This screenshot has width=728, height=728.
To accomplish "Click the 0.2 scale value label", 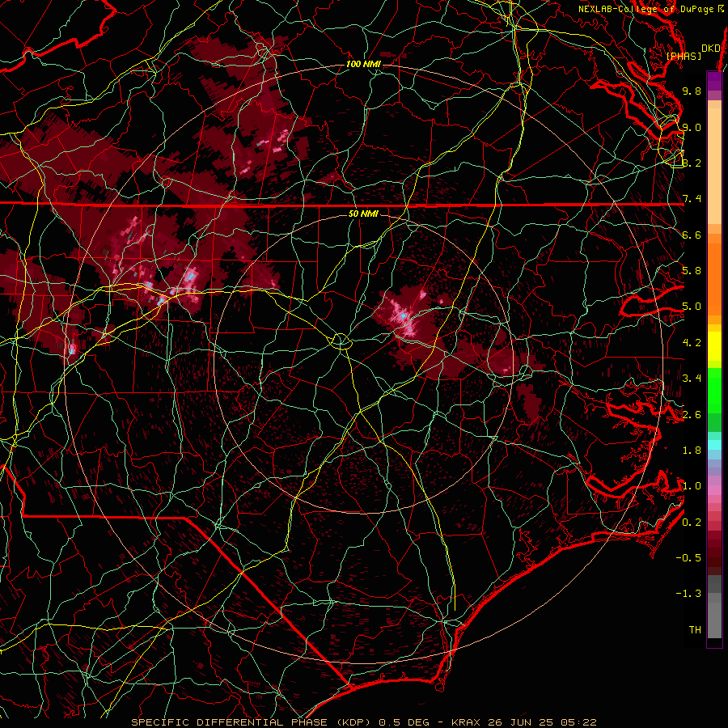I will pyautogui.click(x=692, y=523).
